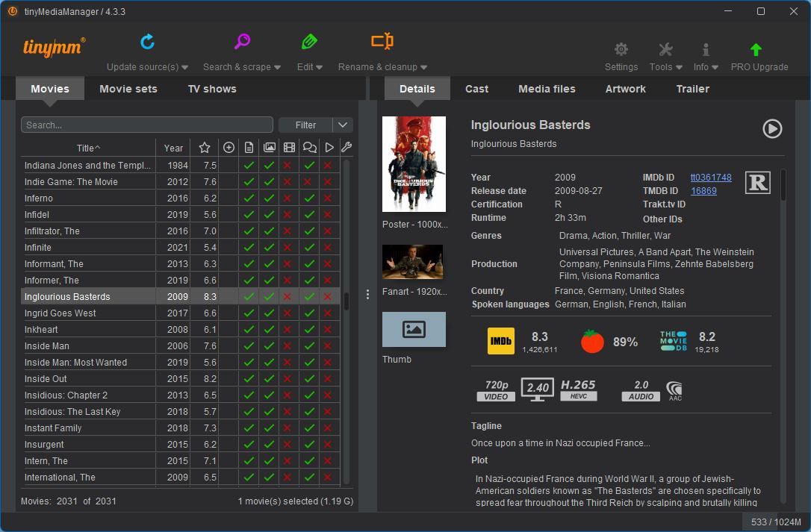Click the Update source(s) refresh icon
This screenshot has height=532, width=811.
148,43
